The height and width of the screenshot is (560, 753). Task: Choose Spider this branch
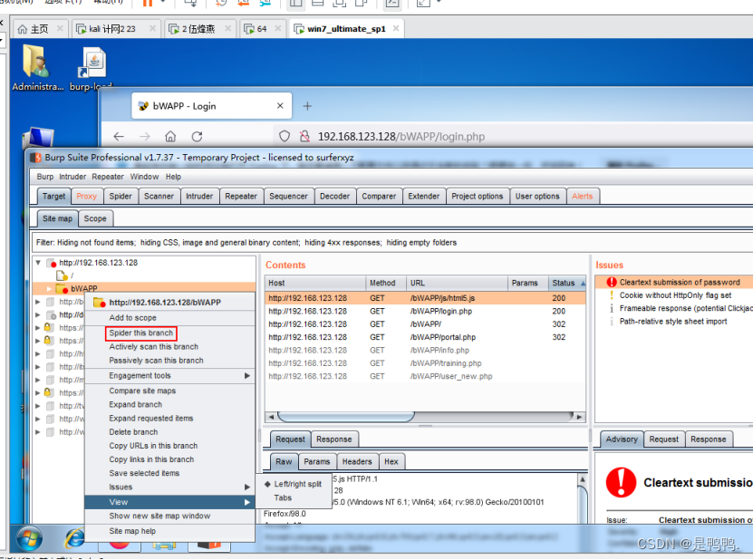140,333
